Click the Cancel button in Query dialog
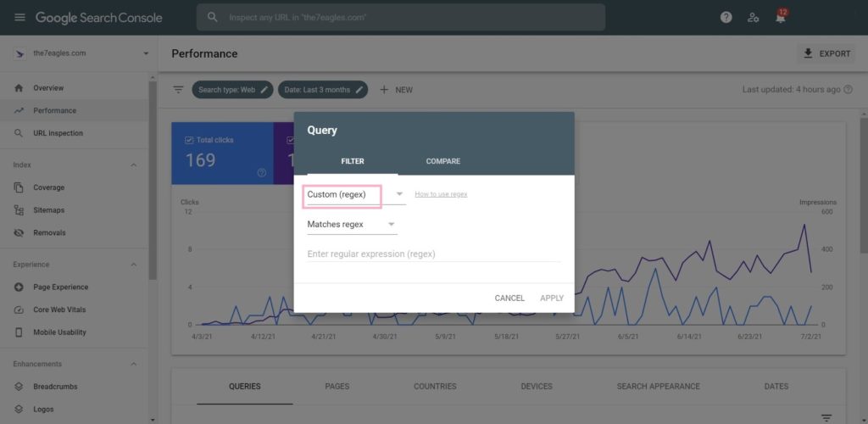868x424 pixels. (x=509, y=298)
